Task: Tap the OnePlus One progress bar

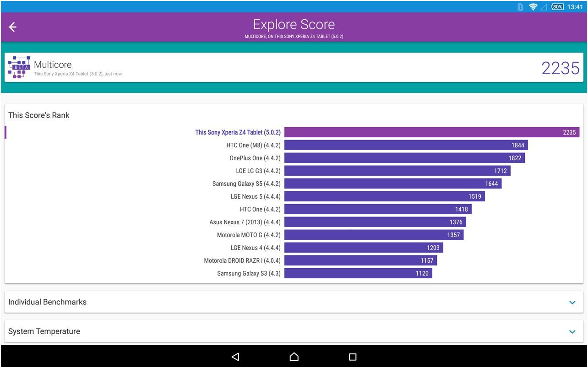Action: [x=405, y=157]
